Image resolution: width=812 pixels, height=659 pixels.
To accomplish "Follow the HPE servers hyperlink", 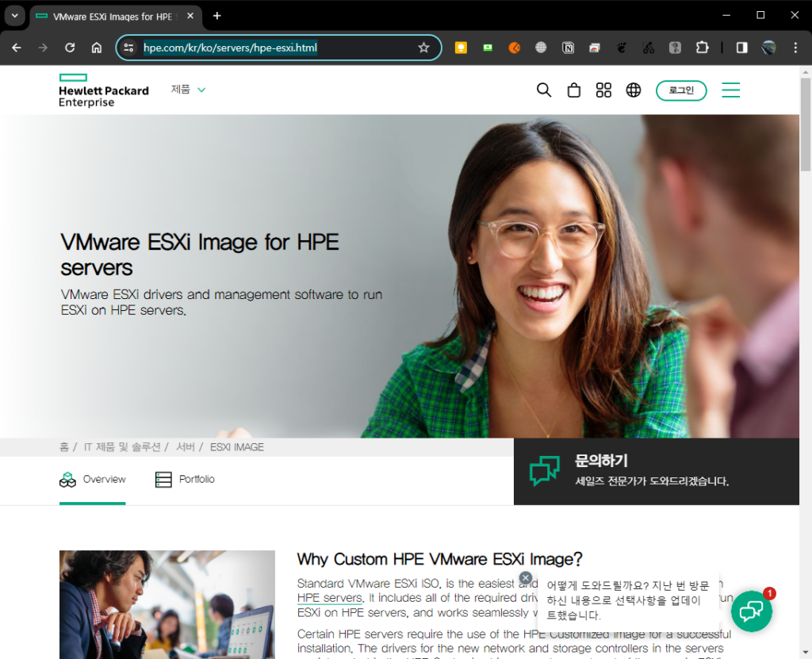I will 330,598.
